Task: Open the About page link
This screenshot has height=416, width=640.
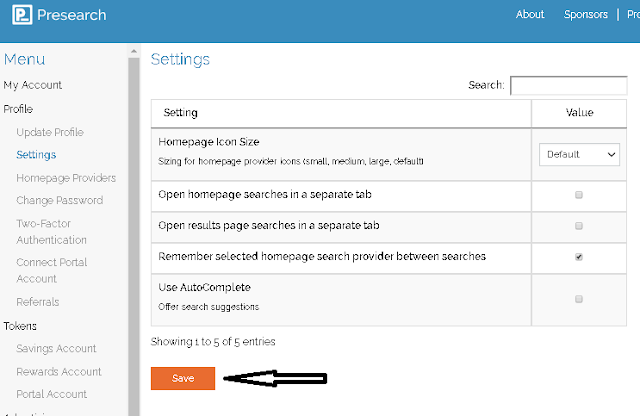Action: tap(530, 15)
